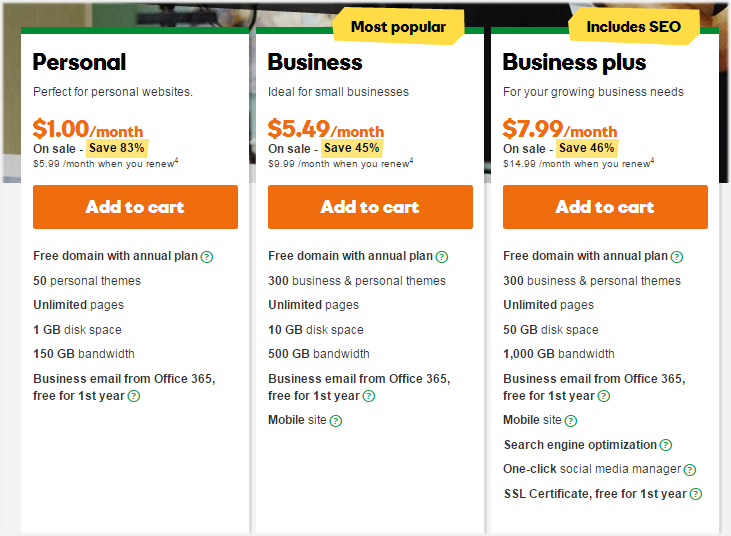
Task: Add the Business plus plan to cart
Action: point(605,207)
